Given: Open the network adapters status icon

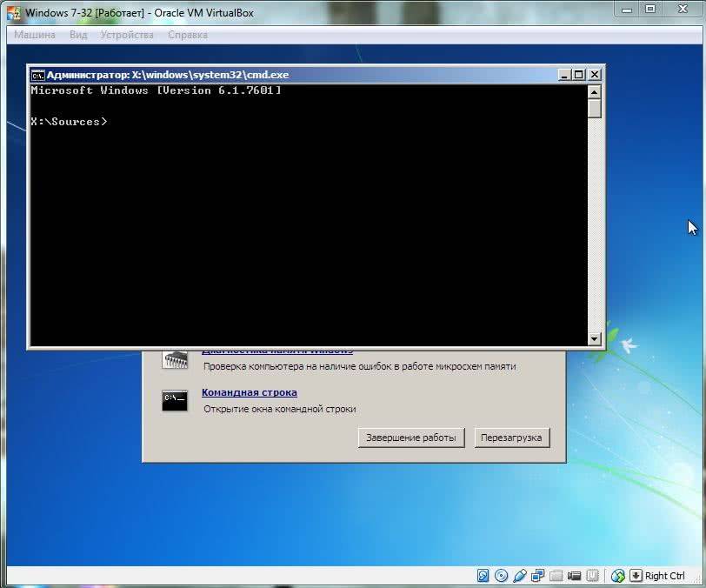Looking at the screenshot, I should click(x=538, y=576).
